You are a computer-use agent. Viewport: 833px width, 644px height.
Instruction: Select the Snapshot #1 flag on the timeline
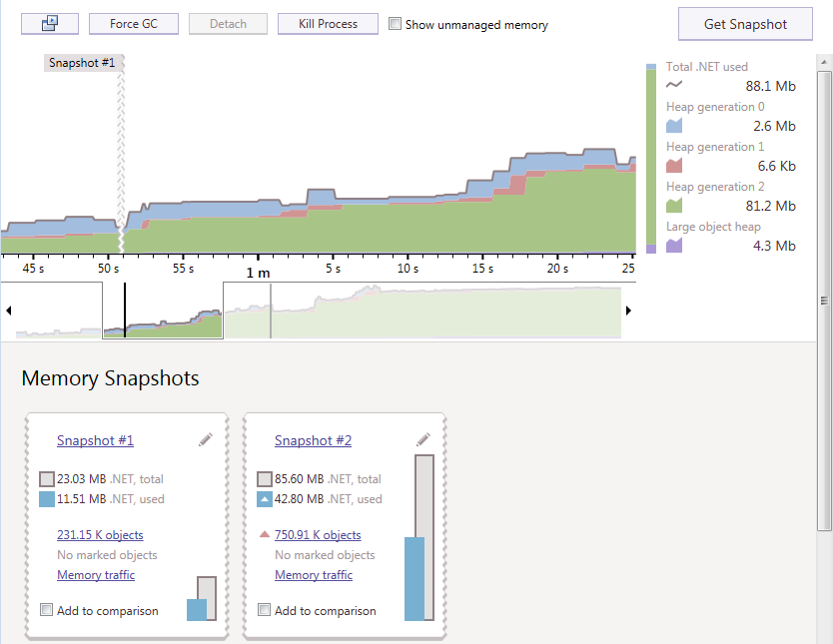[x=83, y=62]
